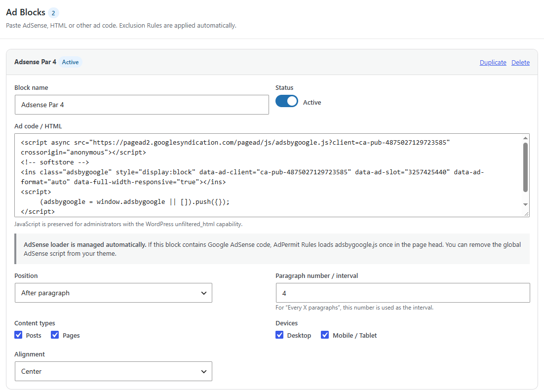
Task: Click the Block name input field
Action: tap(142, 105)
